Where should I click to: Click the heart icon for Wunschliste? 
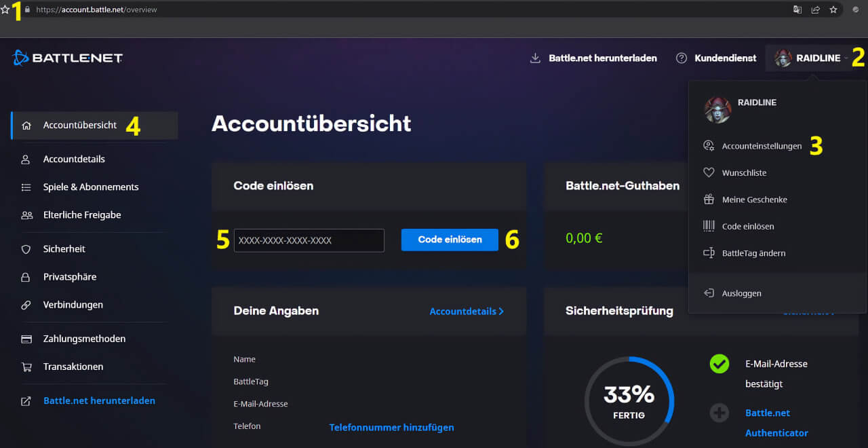(x=709, y=173)
